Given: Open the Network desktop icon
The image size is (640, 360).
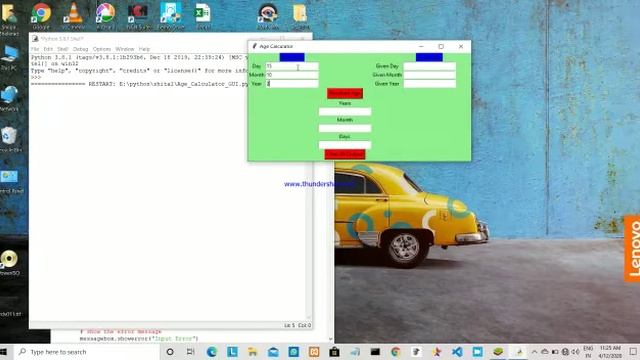Looking at the screenshot, I should (x=9, y=98).
